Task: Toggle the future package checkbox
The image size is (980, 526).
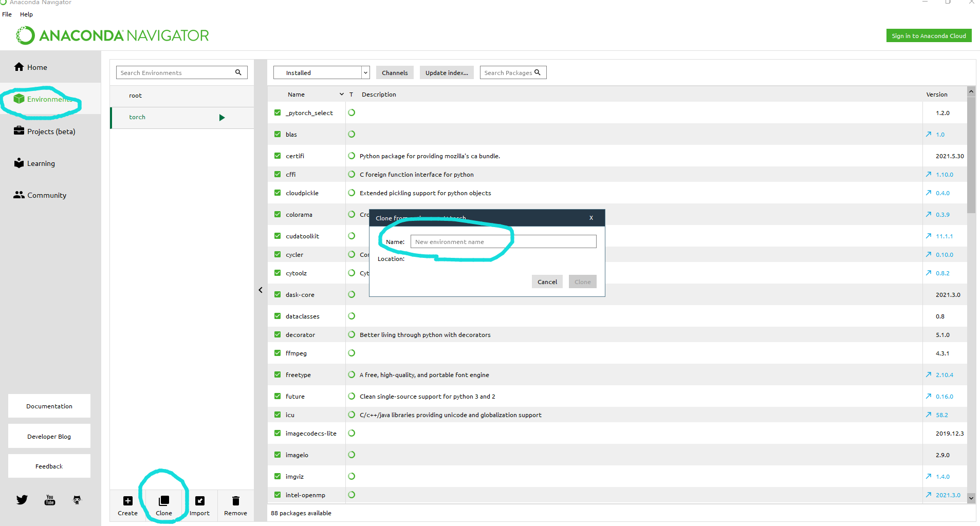Action: [x=278, y=396]
